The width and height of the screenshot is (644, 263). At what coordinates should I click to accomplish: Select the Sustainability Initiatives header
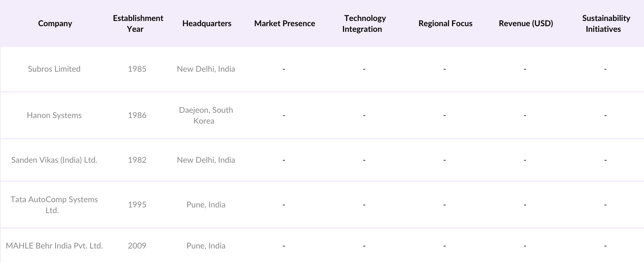coord(605,23)
